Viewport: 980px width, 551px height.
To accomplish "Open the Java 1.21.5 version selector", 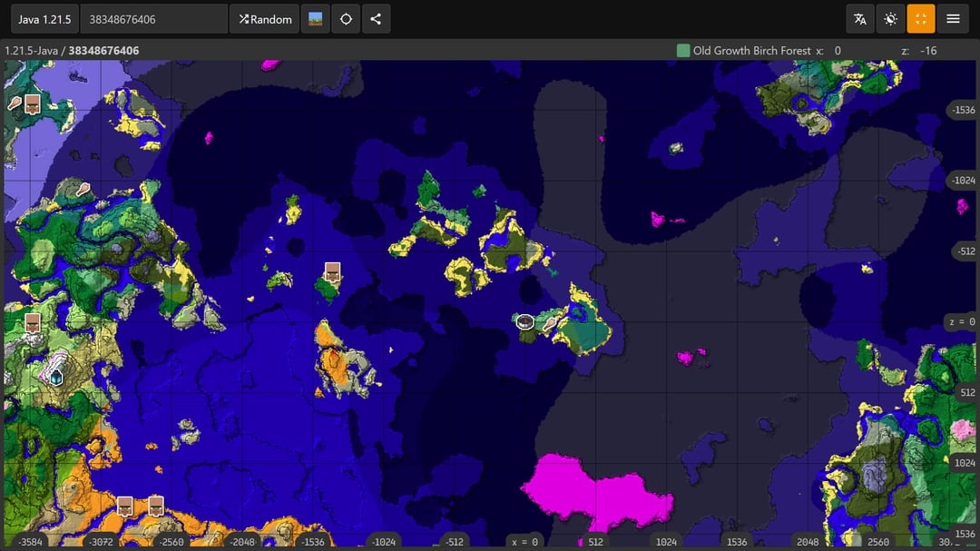I will pyautogui.click(x=44, y=19).
